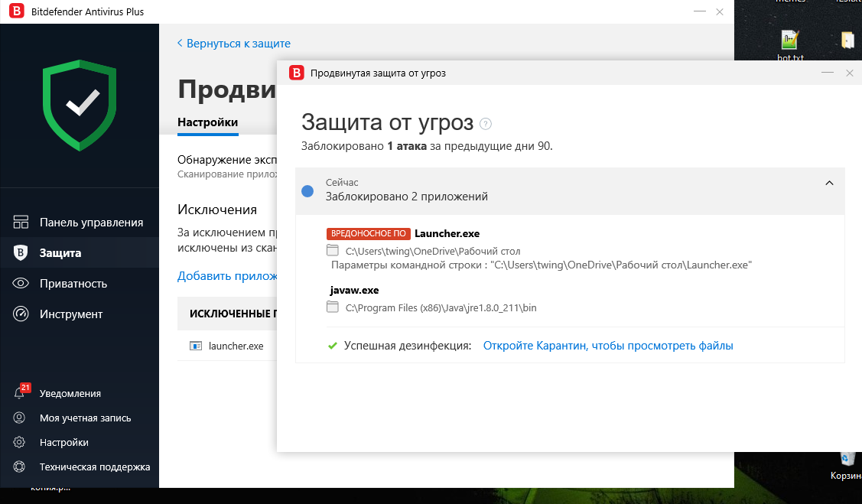Click the folder icon for javaw.exe path
This screenshot has width=862, height=504.
click(333, 307)
